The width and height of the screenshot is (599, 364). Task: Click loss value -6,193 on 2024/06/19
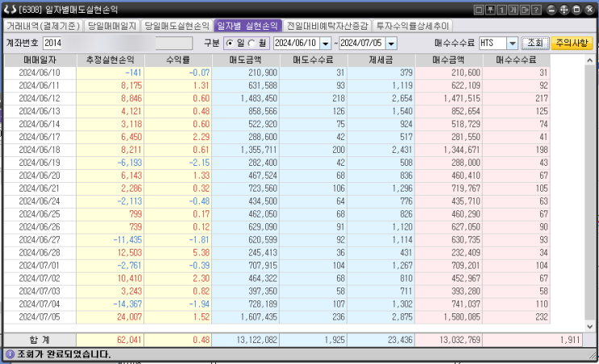pos(130,163)
